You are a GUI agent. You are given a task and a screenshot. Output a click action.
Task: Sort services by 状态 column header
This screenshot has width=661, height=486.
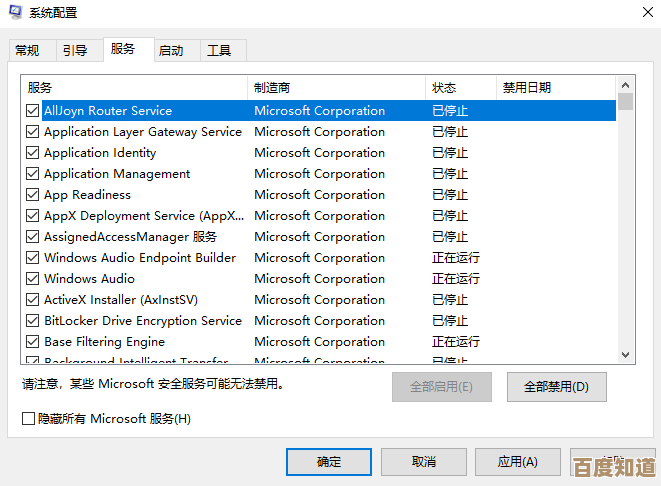point(460,88)
